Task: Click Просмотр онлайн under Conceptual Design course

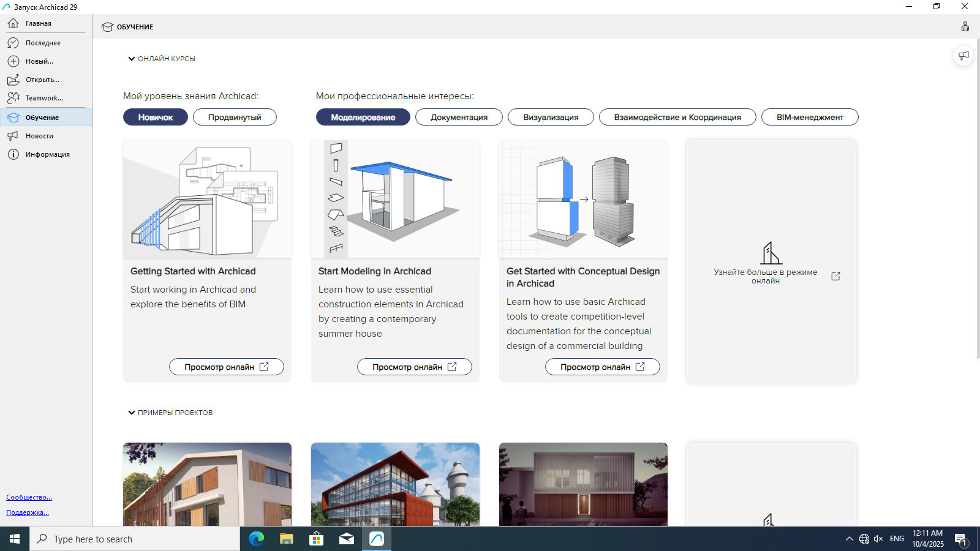Action: 603,367
